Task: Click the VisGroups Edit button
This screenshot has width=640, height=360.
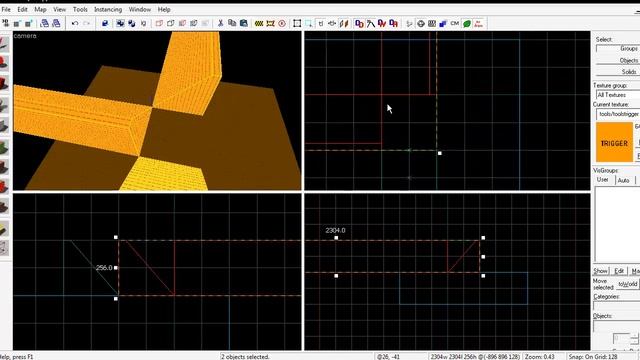Action: (619, 271)
